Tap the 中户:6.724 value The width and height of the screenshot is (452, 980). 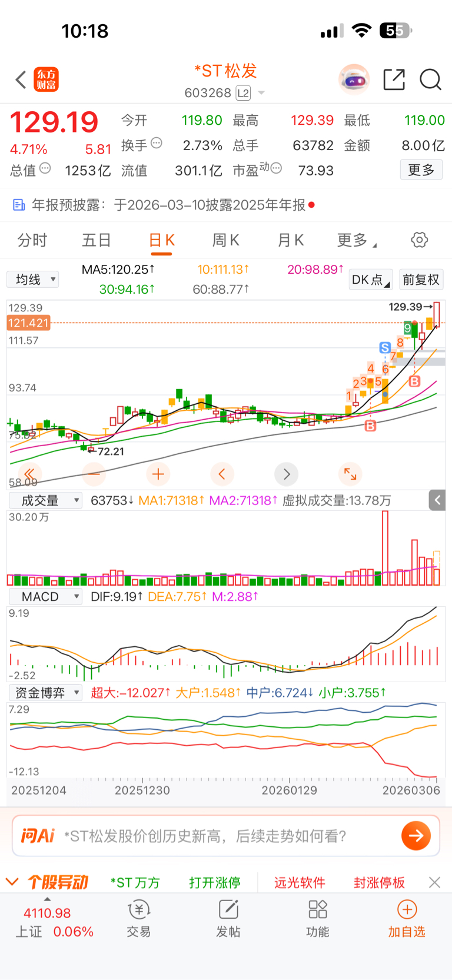(x=280, y=693)
